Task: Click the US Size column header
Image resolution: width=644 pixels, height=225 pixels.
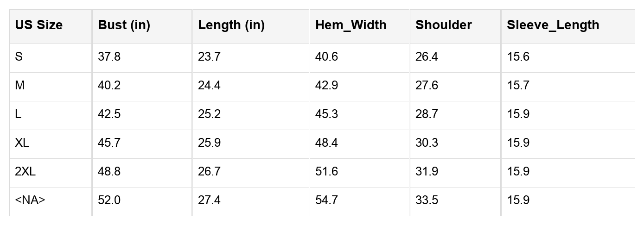Action: (38, 25)
